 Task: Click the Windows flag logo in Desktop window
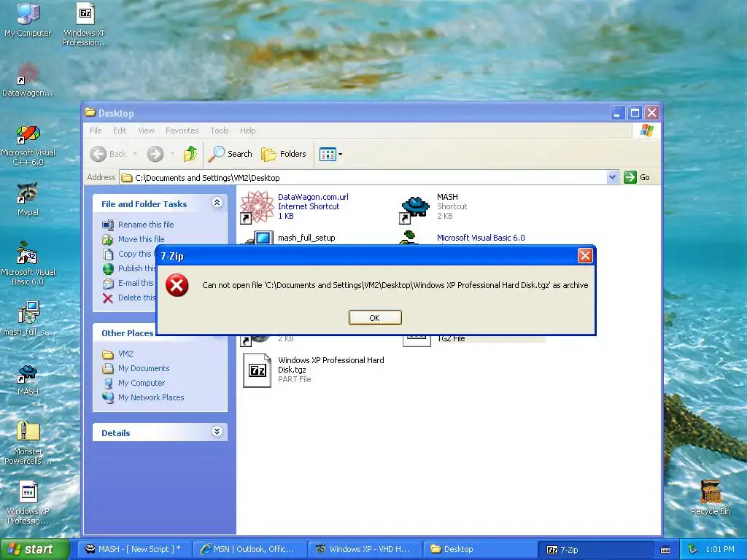click(646, 130)
